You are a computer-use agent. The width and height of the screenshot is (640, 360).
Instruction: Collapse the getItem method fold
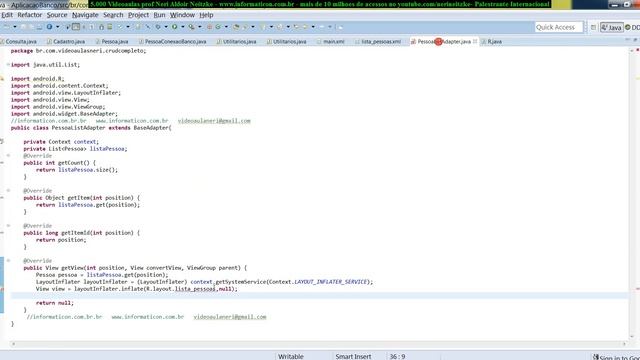(8, 191)
